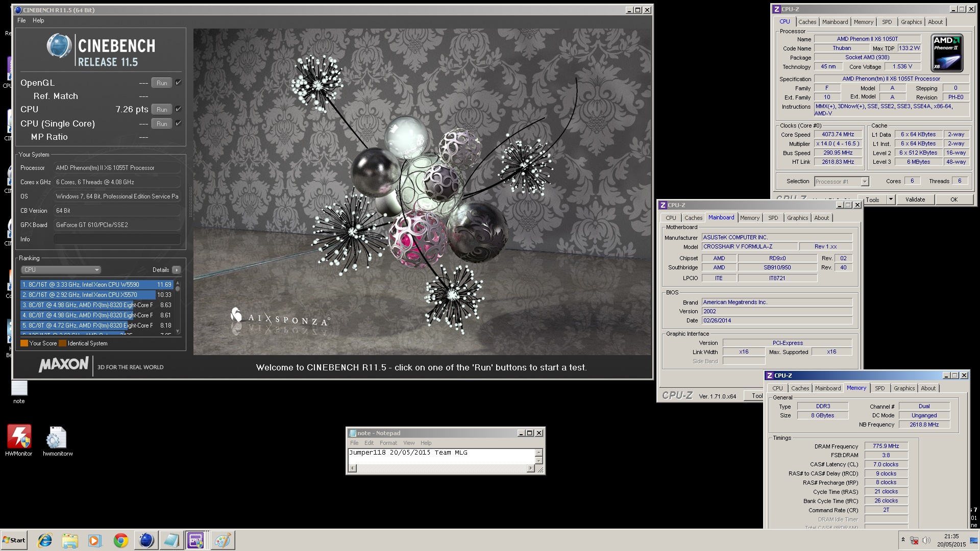Open Paint taskbar icon

pos(222,540)
